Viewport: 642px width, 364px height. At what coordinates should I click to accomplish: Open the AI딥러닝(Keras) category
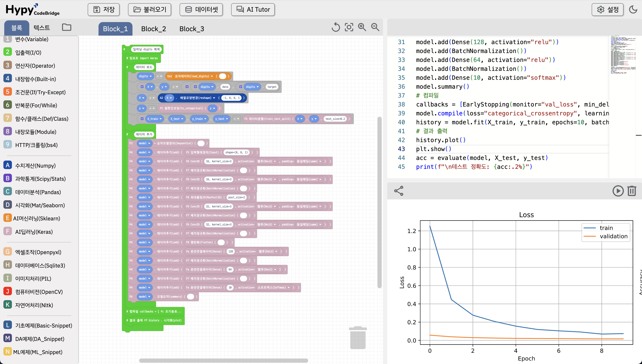[28, 232]
